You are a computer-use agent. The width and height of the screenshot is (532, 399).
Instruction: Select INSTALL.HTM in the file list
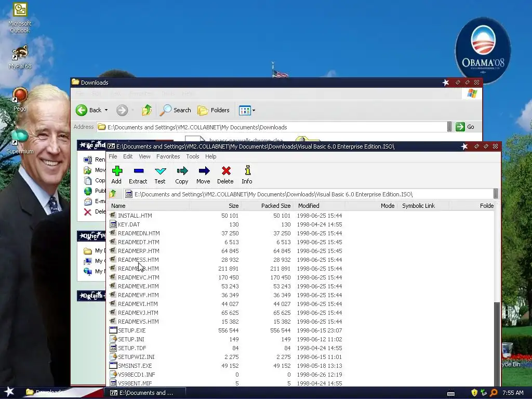point(135,216)
